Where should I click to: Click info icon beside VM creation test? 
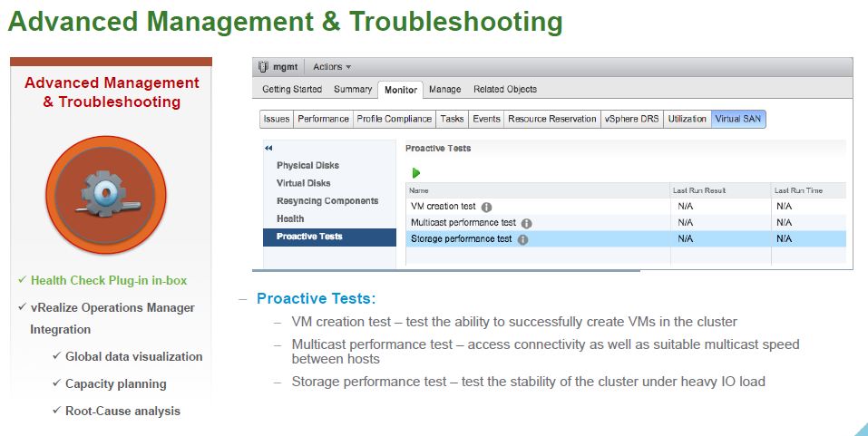[x=486, y=207]
